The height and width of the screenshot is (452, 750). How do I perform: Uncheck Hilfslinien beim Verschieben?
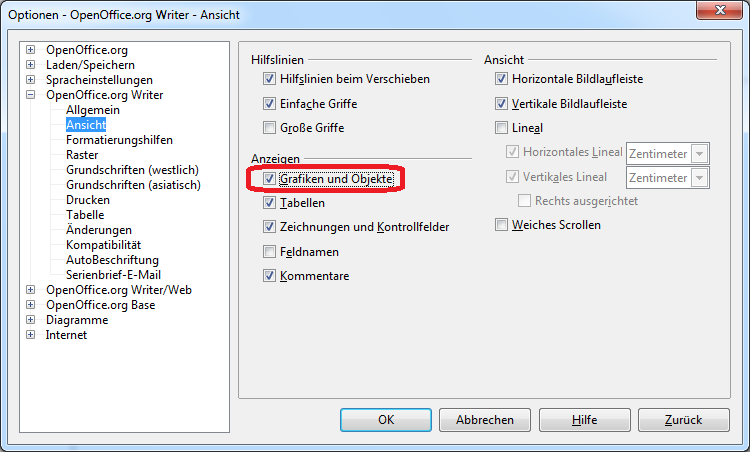click(270, 79)
